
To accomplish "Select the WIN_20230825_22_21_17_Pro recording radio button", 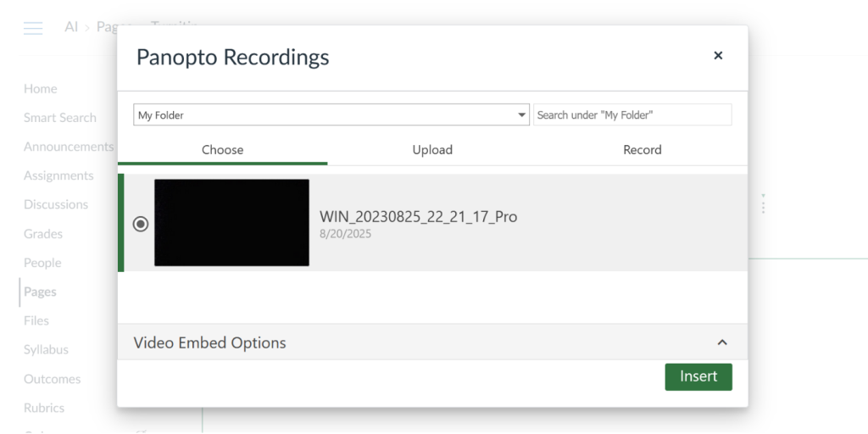I will click(141, 224).
